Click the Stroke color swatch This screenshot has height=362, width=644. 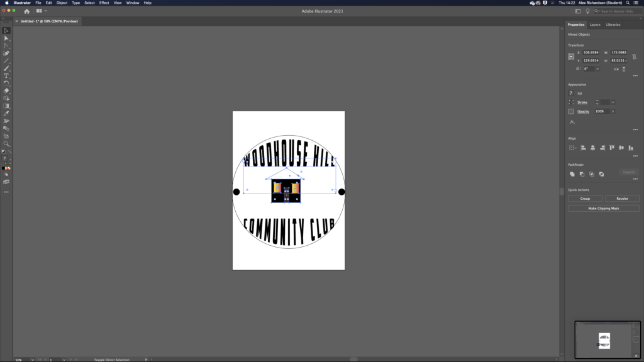(x=571, y=102)
